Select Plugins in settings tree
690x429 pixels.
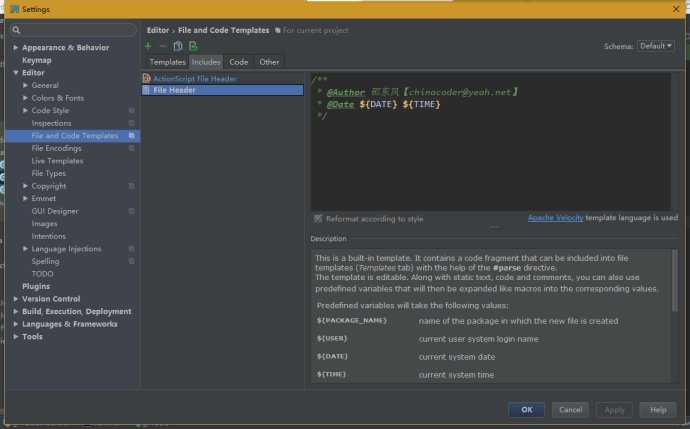click(36, 286)
